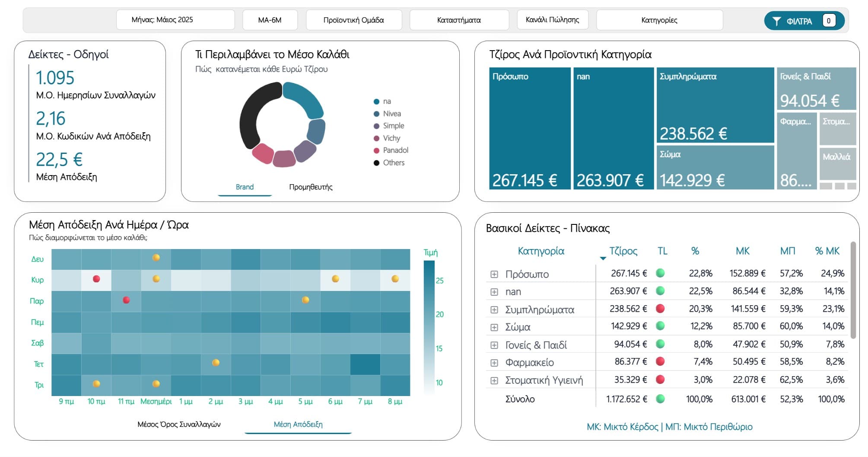Screen dimensions: 868x457
Task: Click the sort arrow under Τζίρος column
Action: [x=603, y=259]
